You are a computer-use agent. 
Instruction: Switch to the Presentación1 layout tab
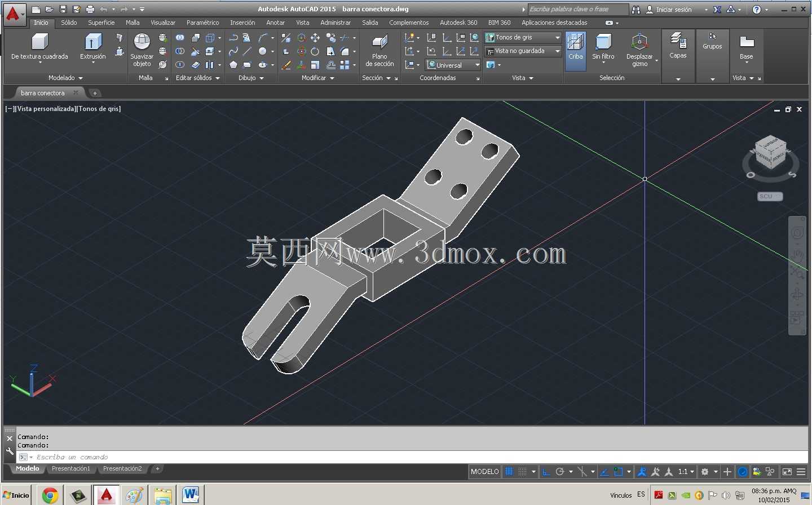coord(71,468)
